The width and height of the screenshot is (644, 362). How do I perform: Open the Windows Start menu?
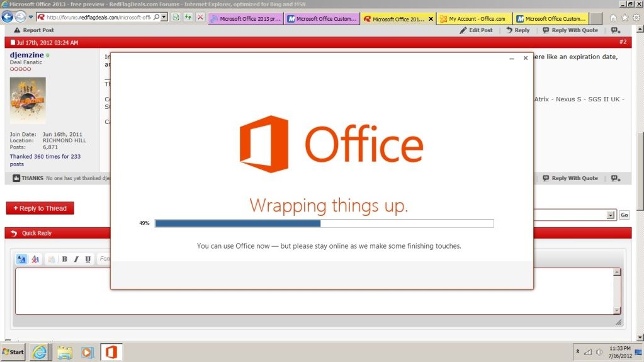(x=13, y=352)
